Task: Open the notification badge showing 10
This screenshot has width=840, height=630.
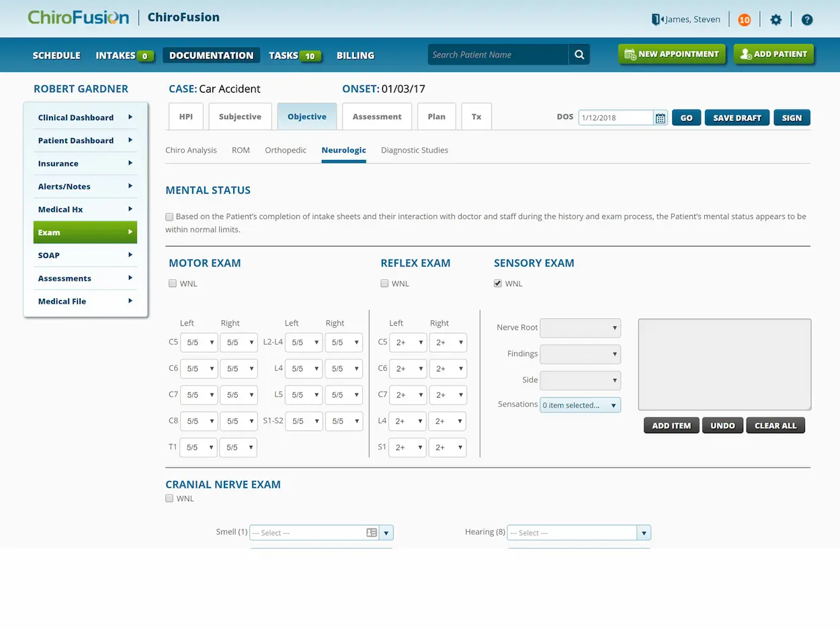Action: [745, 19]
